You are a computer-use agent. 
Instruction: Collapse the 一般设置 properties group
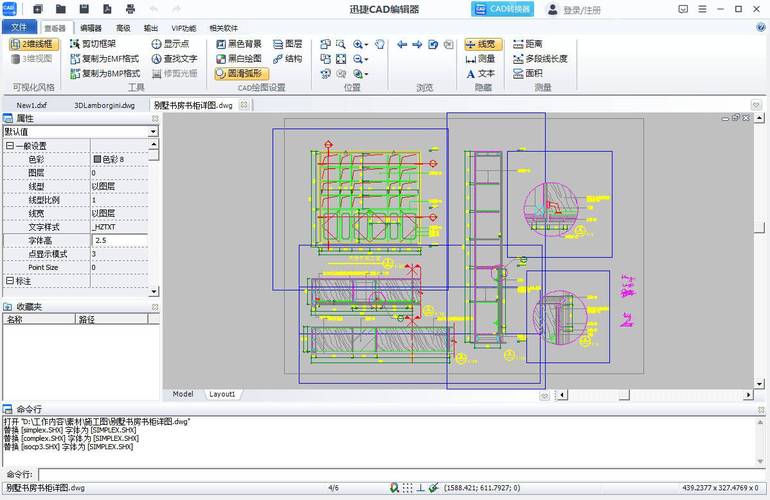tap(9, 146)
